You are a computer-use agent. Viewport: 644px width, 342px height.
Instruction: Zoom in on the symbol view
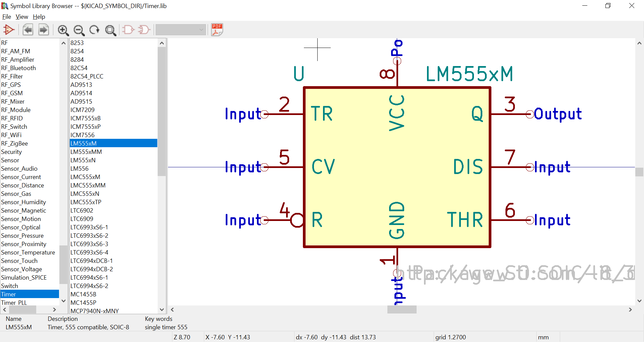(x=63, y=30)
